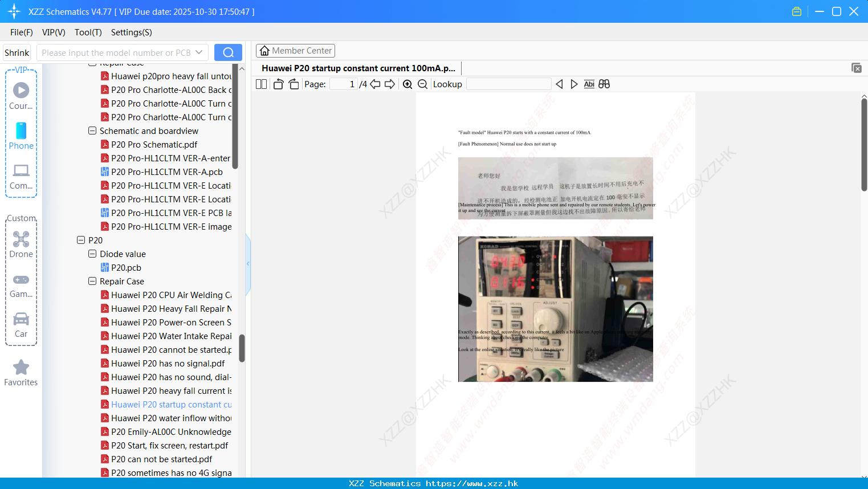This screenshot has width=868, height=489.
Task: Open the xzz.hk link in status bar
Action: (472, 483)
